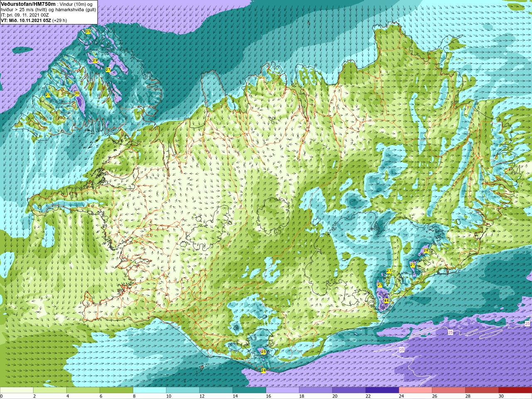Click the yellow 46 peak gust label

coord(386,300)
